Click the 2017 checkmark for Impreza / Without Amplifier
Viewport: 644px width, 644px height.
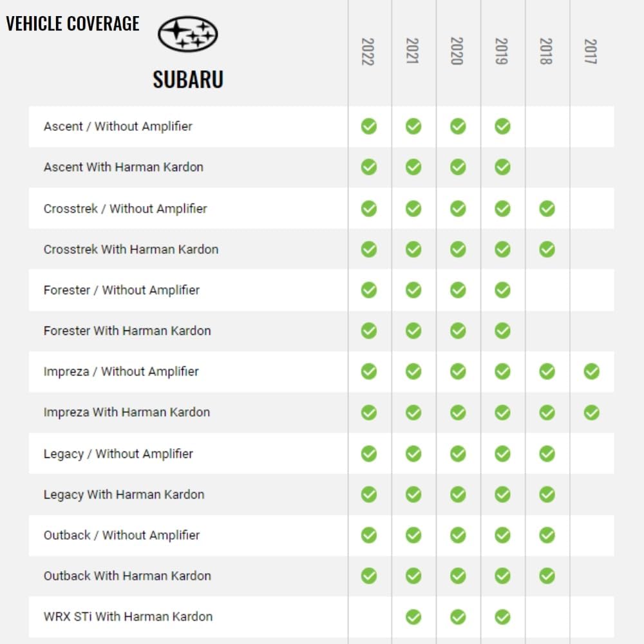coord(591,371)
